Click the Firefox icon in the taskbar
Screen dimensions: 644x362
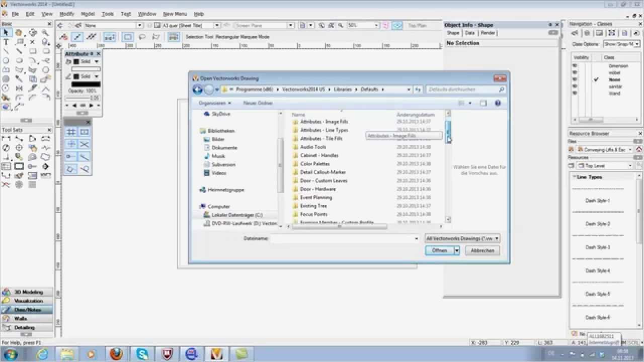(x=116, y=353)
